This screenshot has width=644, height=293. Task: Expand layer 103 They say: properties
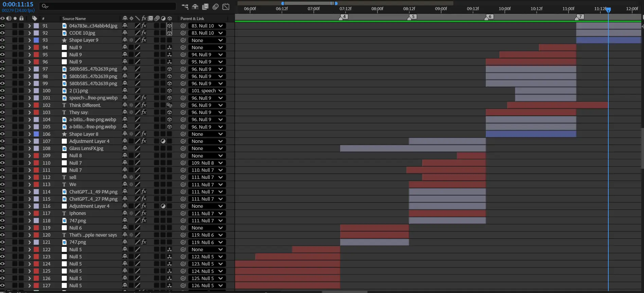(x=30, y=112)
